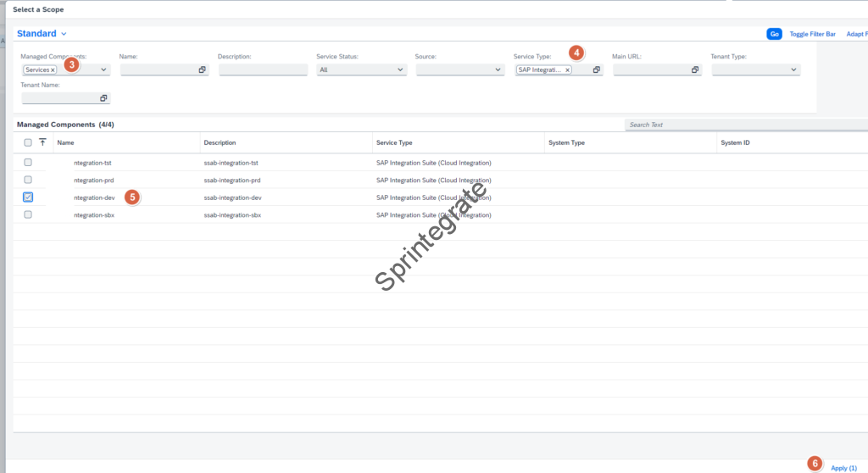Remove the SAP Integrati... token
Image resolution: width=868 pixels, height=473 pixels.
567,70
